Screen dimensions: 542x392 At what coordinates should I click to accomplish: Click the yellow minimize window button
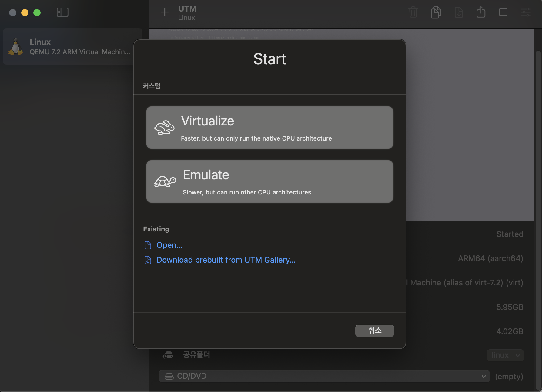(x=25, y=13)
